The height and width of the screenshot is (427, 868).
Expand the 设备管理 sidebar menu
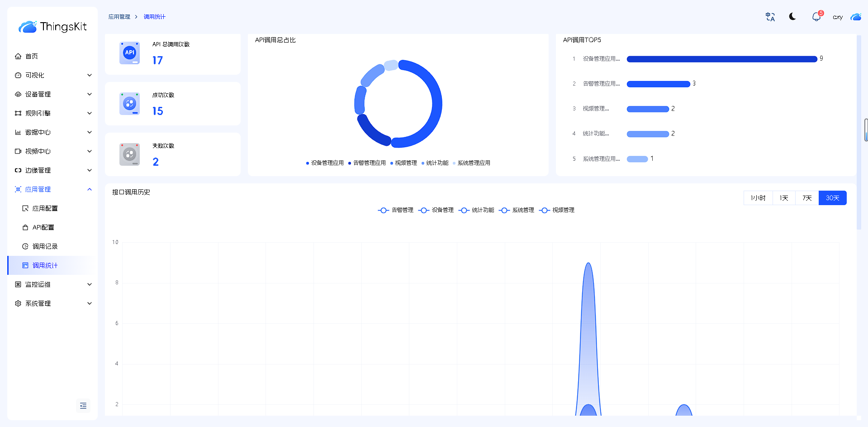click(52, 94)
